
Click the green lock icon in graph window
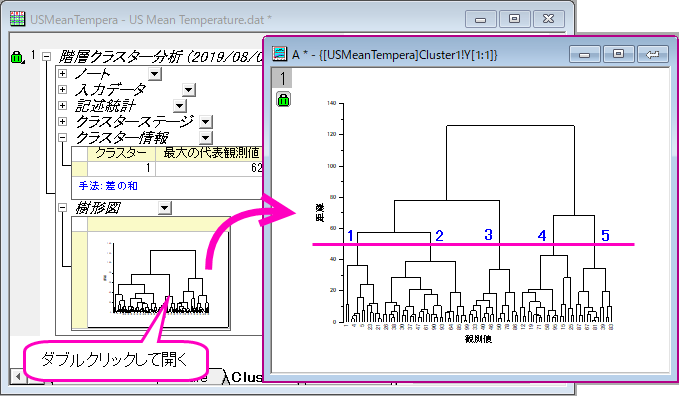[283, 100]
